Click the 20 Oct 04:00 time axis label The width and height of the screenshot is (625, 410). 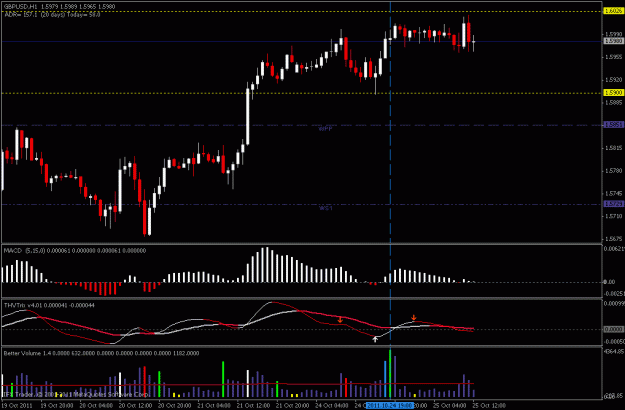click(x=96, y=406)
